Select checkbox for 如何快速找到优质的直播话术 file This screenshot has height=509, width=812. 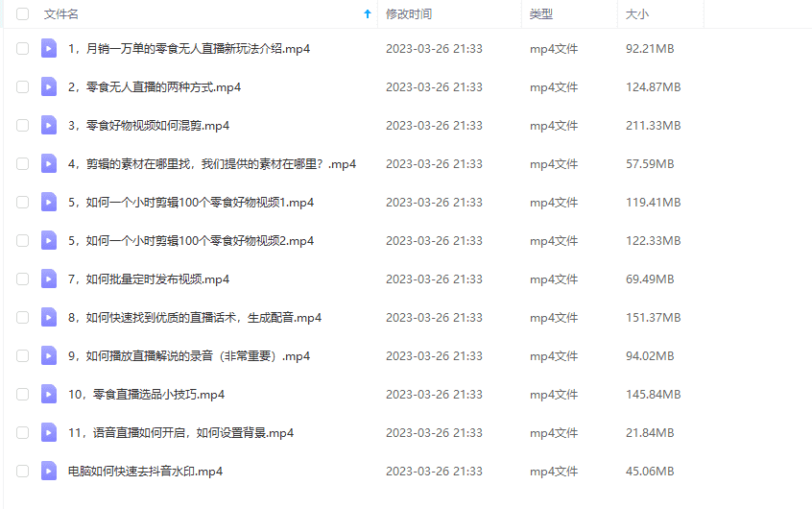(22, 317)
